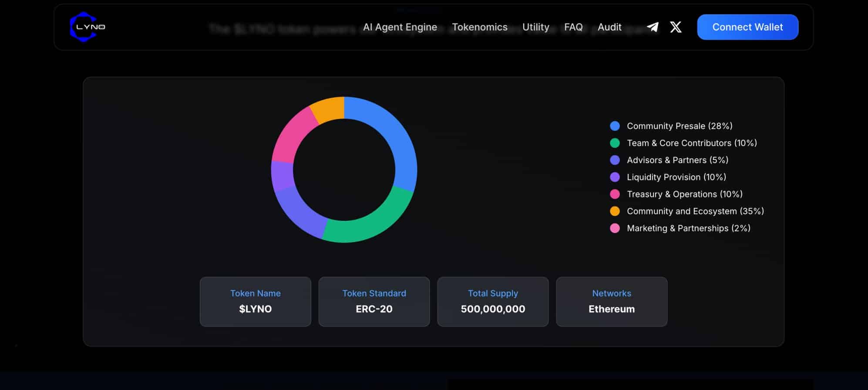Click the Connect Wallet button
Screen dimensions: 868x390
click(747, 27)
